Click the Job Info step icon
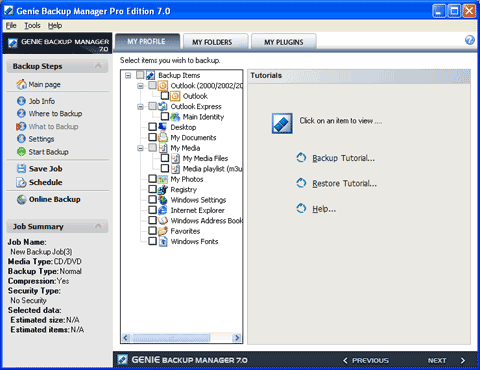 (x=21, y=101)
